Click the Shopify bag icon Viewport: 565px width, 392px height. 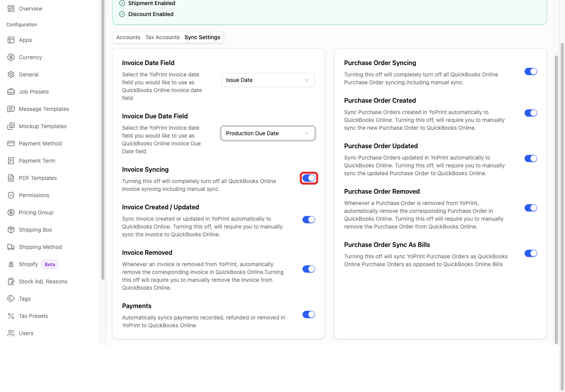click(11, 264)
